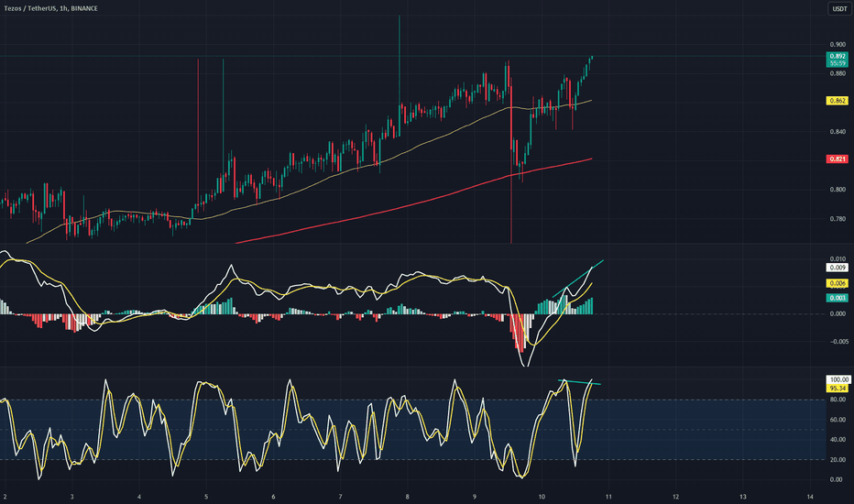Image resolution: width=854 pixels, height=504 pixels.
Task: Click the white 100.00 stochastic value label
Action: (x=837, y=378)
